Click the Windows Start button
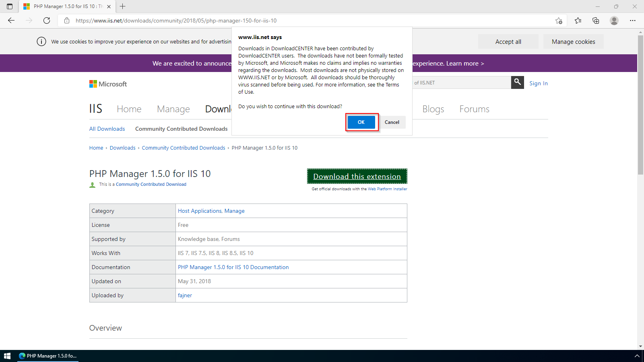This screenshot has height=362, width=644. coord(7,356)
